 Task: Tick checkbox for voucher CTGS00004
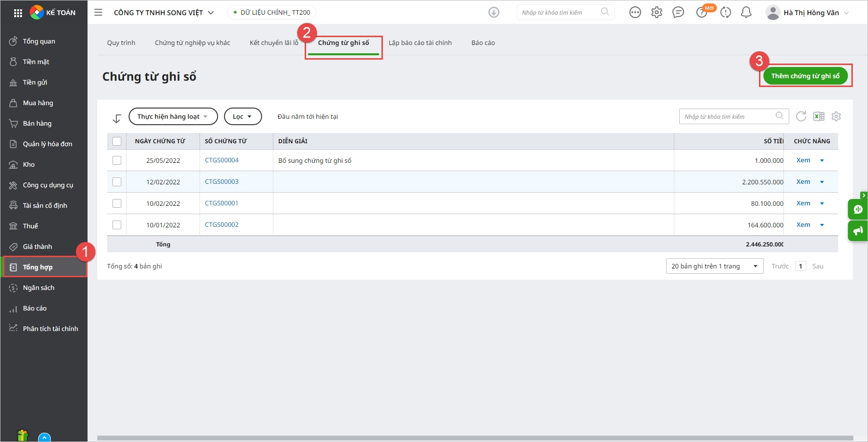(117, 160)
